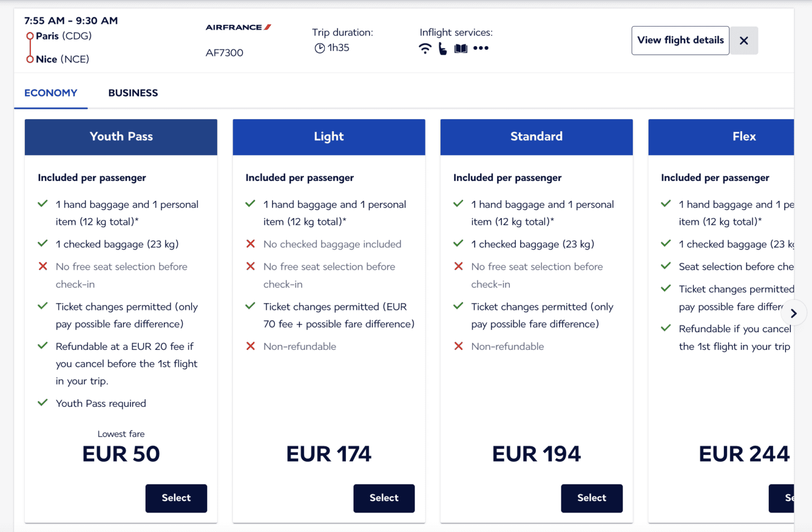The height and width of the screenshot is (532, 812).
Task: Click the Paris CDG departure circle marker
Action: point(29,35)
